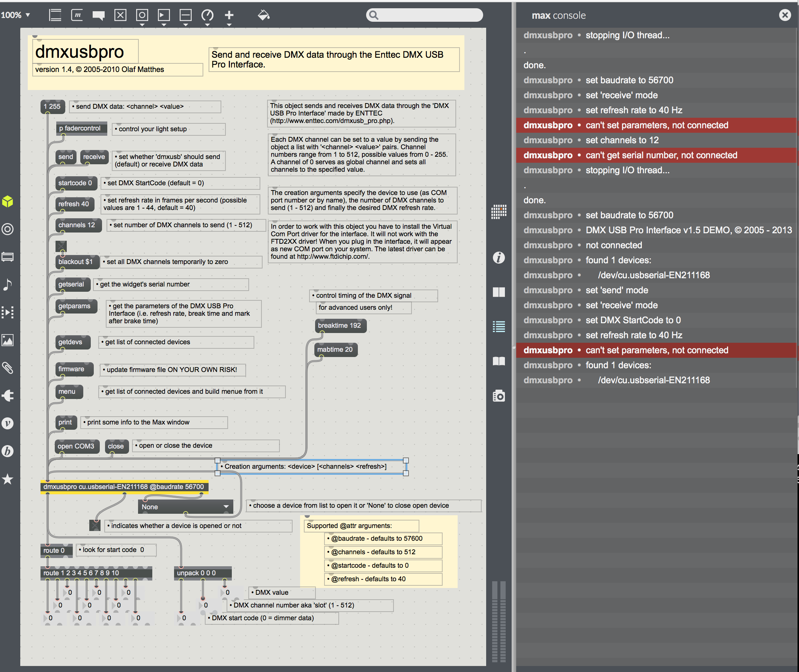The width and height of the screenshot is (799, 672).
Task: Open the circular target sidebar icon
Action: 8,229
